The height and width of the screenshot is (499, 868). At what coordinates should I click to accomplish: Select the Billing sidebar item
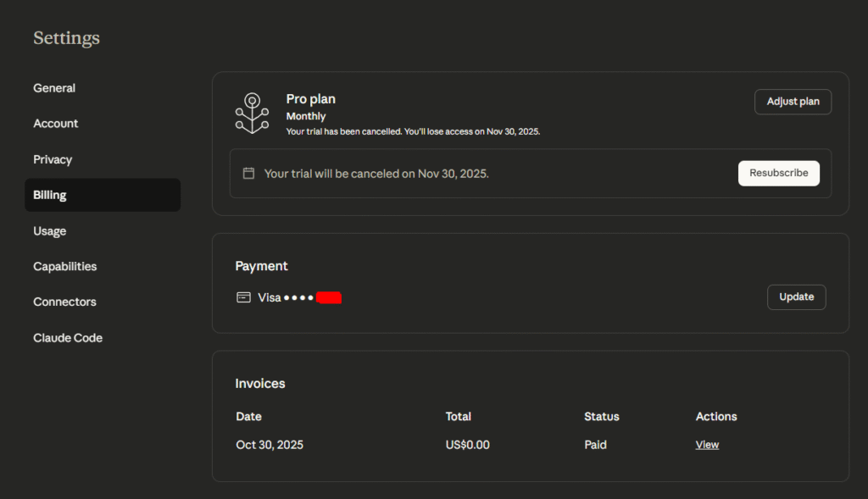click(x=50, y=195)
